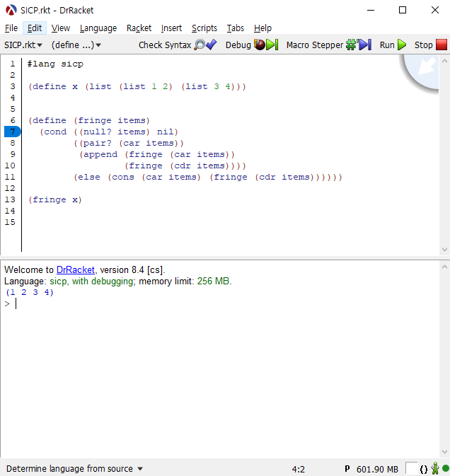Viewport: 450px width, 476px height.
Task: Click the definitions pane scrollbar down arrow
Action: coord(444,249)
